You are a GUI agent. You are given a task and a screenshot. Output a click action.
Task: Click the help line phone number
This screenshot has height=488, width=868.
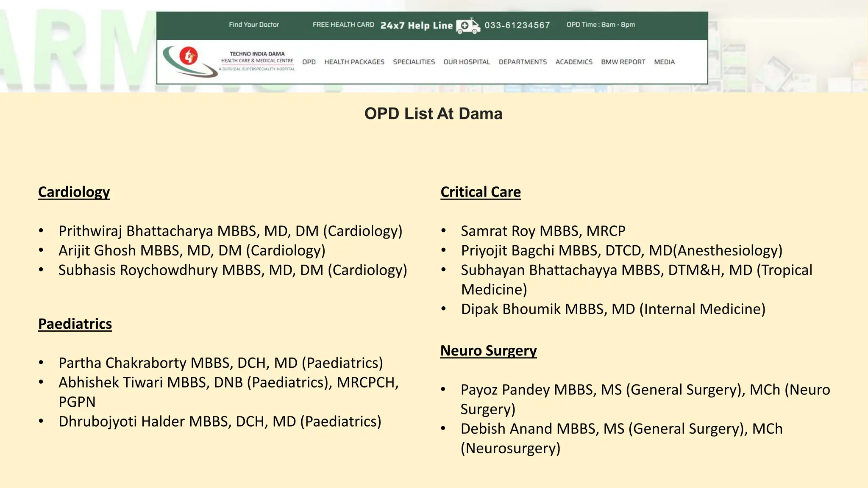pyautogui.click(x=517, y=25)
